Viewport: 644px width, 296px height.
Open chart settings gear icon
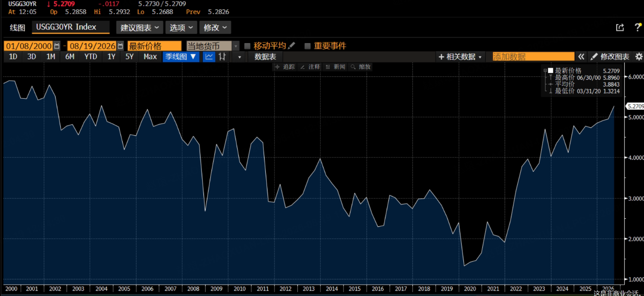[x=638, y=57]
